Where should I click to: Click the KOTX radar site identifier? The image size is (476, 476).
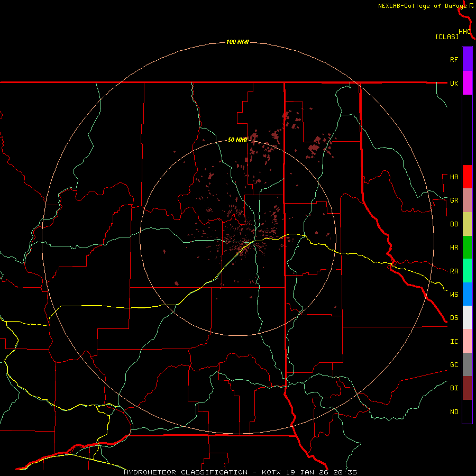coord(271,472)
